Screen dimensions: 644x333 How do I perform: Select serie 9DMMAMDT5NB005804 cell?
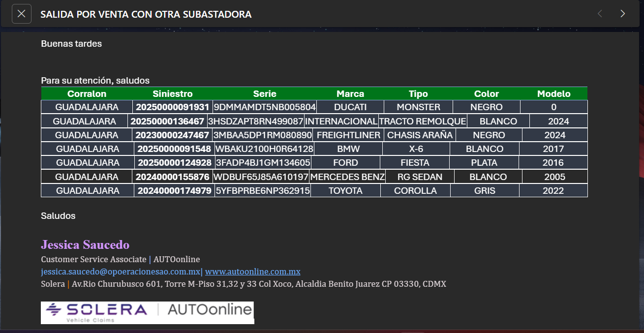pyautogui.click(x=265, y=107)
